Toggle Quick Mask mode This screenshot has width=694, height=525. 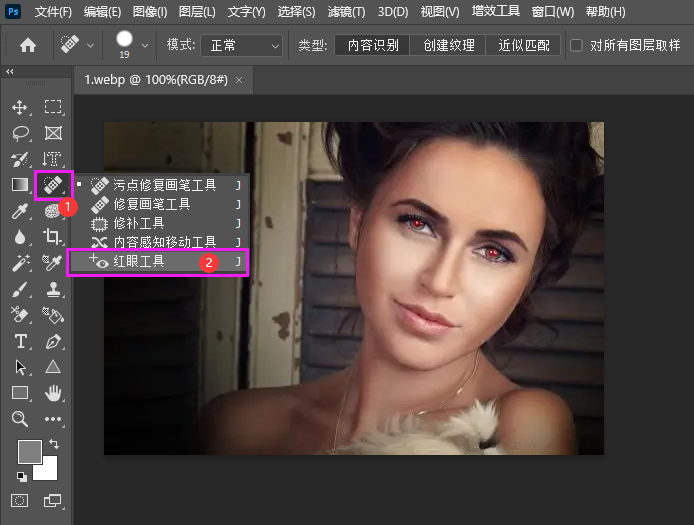coord(19,501)
